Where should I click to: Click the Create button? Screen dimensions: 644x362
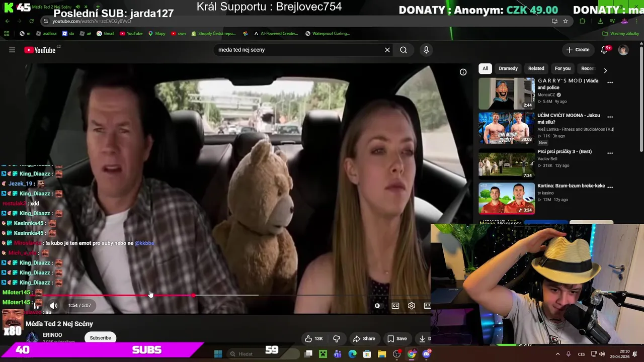point(578,50)
